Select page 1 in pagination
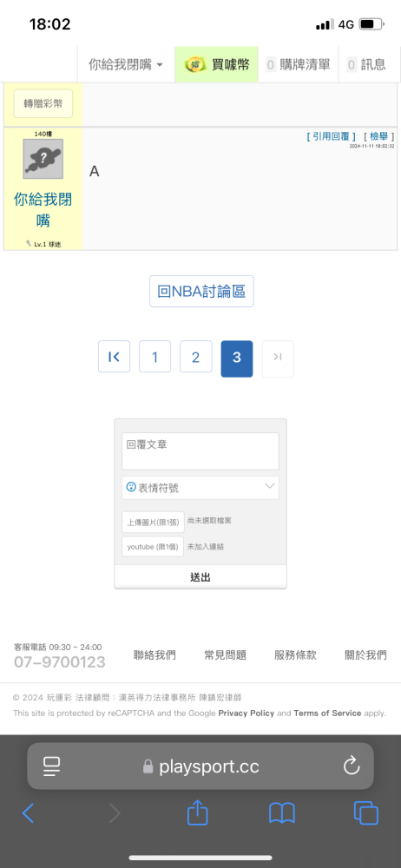 (x=154, y=357)
